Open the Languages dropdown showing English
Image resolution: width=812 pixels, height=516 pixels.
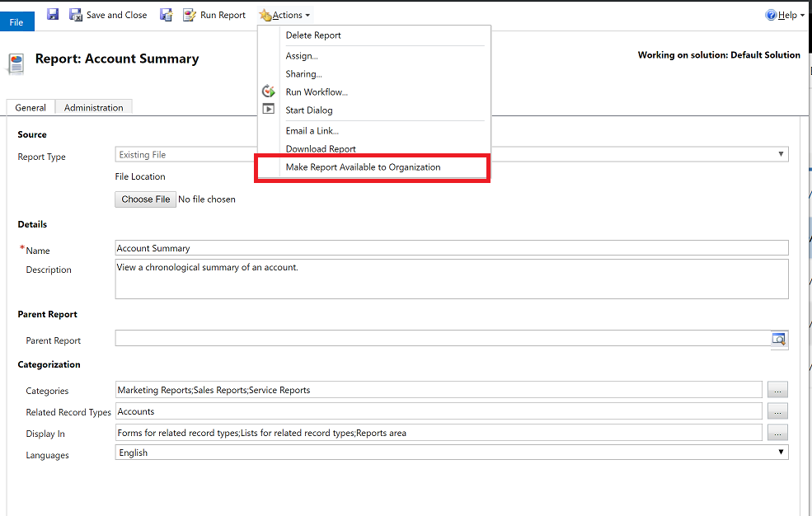pyautogui.click(x=780, y=452)
